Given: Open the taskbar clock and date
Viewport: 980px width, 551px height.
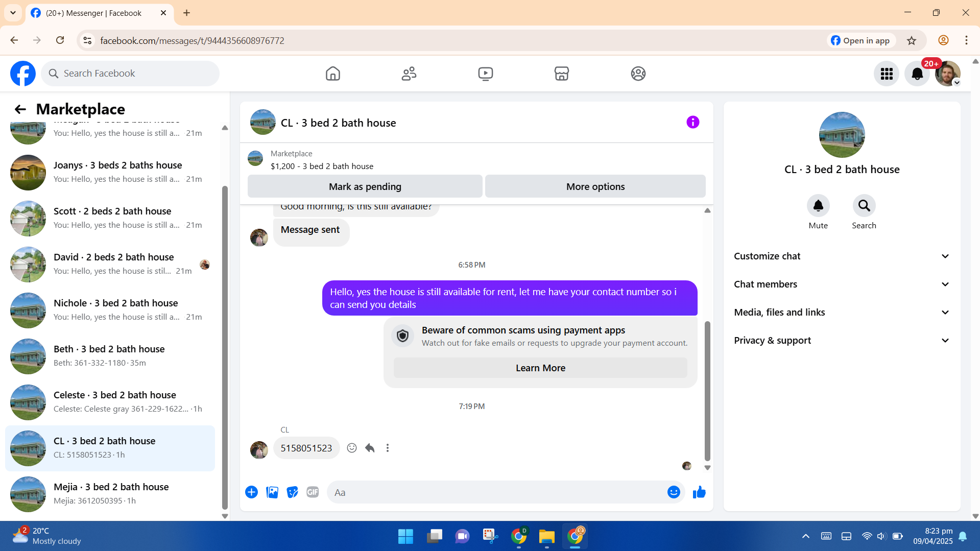Looking at the screenshot, I should pyautogui.click(x=933, y=536).
